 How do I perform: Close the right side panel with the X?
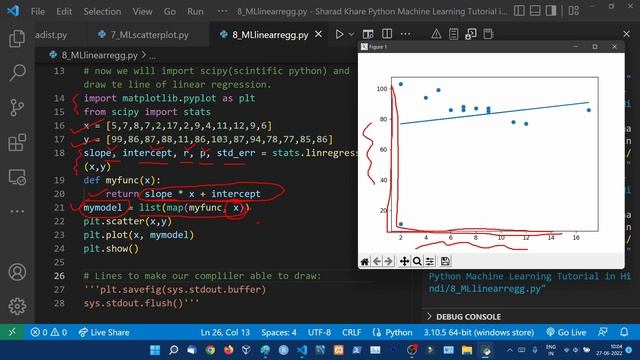(626, 34)
